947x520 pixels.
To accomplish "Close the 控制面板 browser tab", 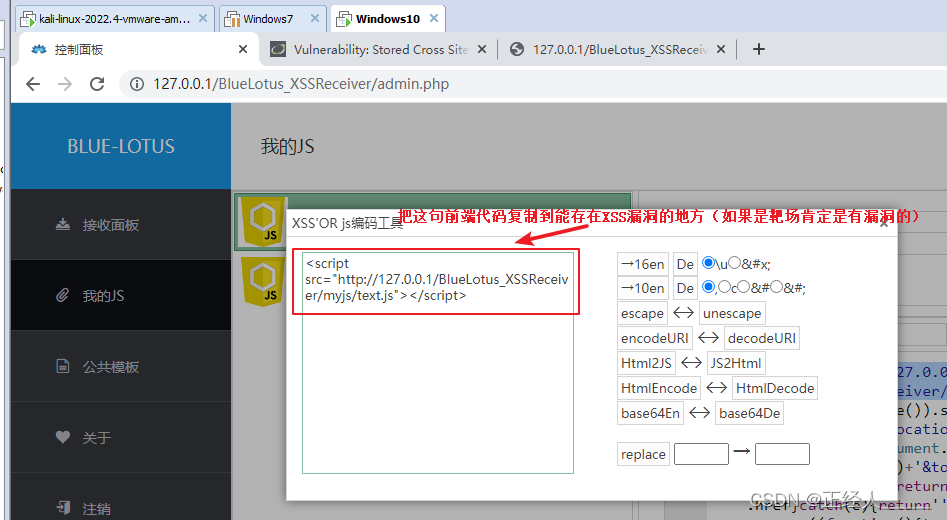I will coord(243,50).
